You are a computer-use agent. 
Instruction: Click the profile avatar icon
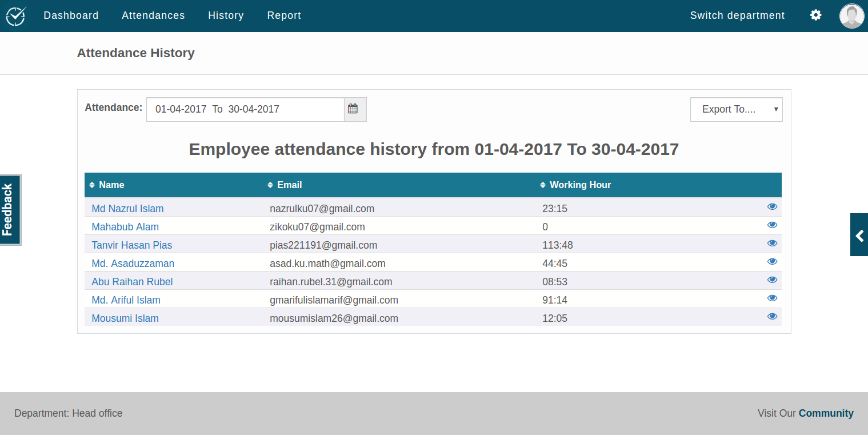pyautogui.click(x=851, y=15)
